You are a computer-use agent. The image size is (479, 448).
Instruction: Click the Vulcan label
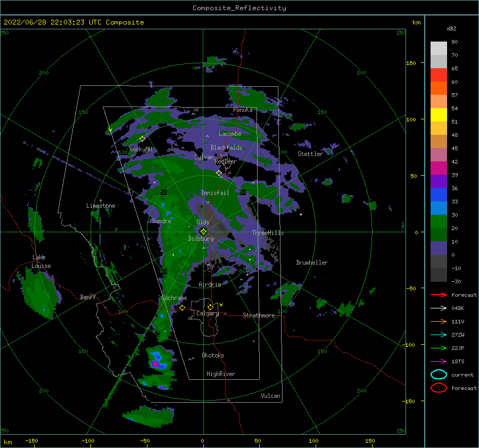coord(271,396)
